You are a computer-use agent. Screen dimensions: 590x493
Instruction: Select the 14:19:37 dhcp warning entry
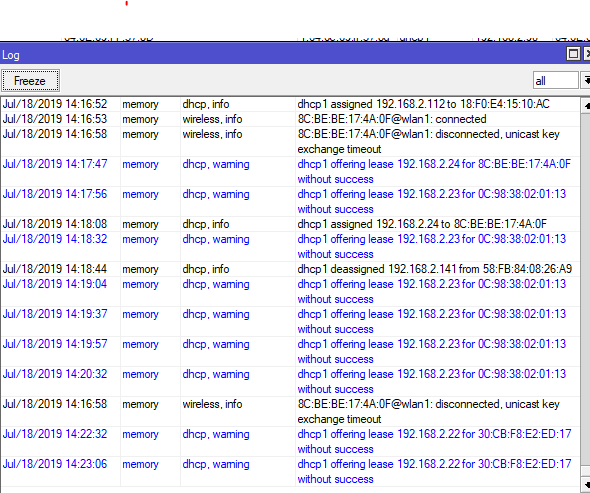(290, 322)
